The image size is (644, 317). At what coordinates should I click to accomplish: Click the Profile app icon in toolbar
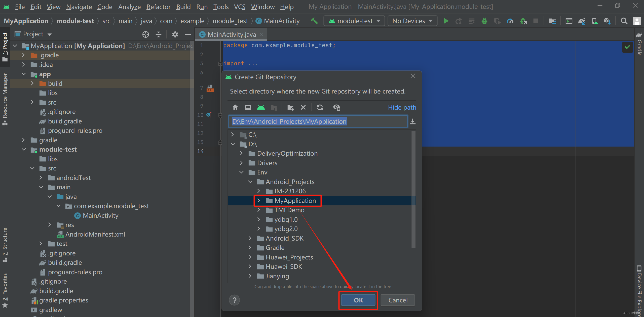click(x=510, y=21)
